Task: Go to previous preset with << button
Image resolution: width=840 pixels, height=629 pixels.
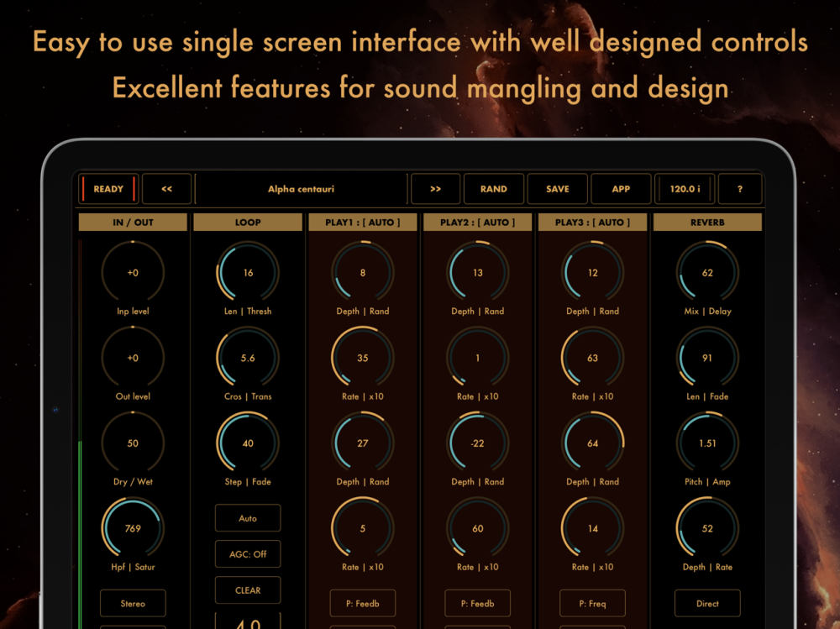Action: click(x=166, y=189)
